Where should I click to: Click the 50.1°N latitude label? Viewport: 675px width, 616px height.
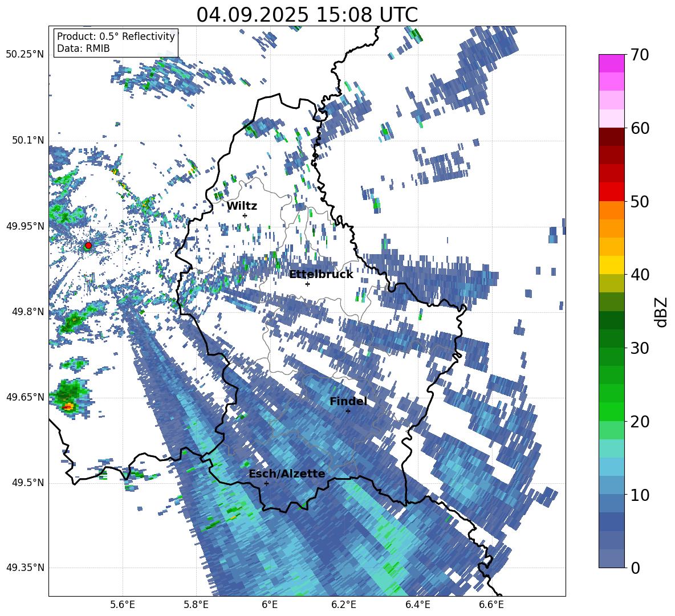pyautogui.click(x=27, y=140)
